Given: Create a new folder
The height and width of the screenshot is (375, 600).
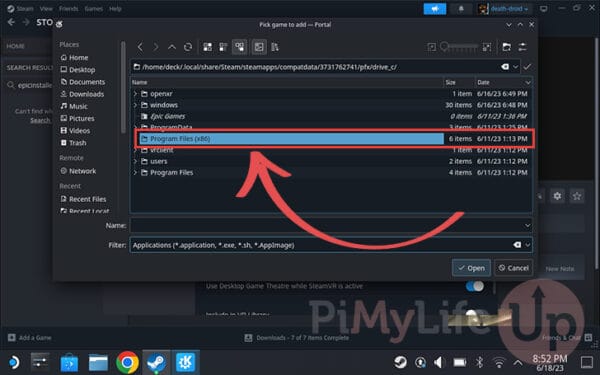Looking at the screenshot, I should tap(507, 47).
